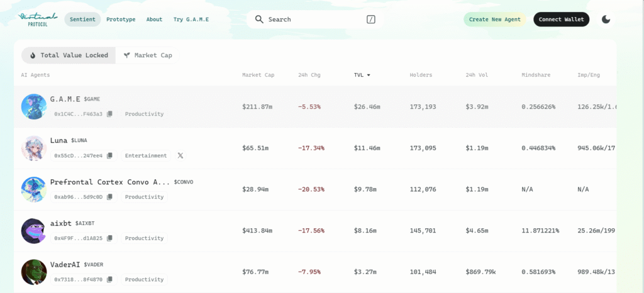Click 24h volume $869.79k
The image size is (644, 293).
click(480, 272)
